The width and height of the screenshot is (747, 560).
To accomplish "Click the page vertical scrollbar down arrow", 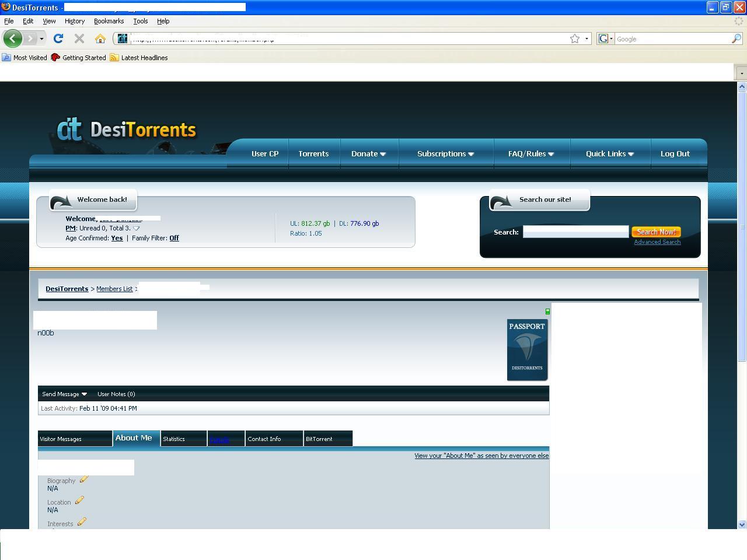I will point(742,524).
